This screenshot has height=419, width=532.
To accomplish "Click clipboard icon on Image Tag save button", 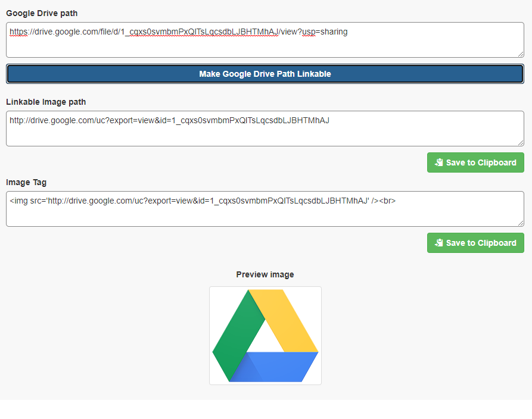I will coord(438,243).
